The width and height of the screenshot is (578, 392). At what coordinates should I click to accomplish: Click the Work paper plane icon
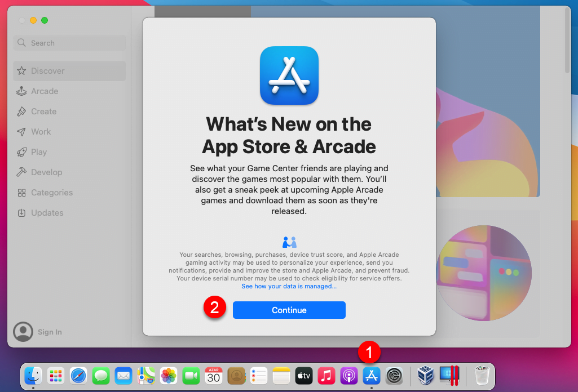pyautogui.click(x=22, y=131)
